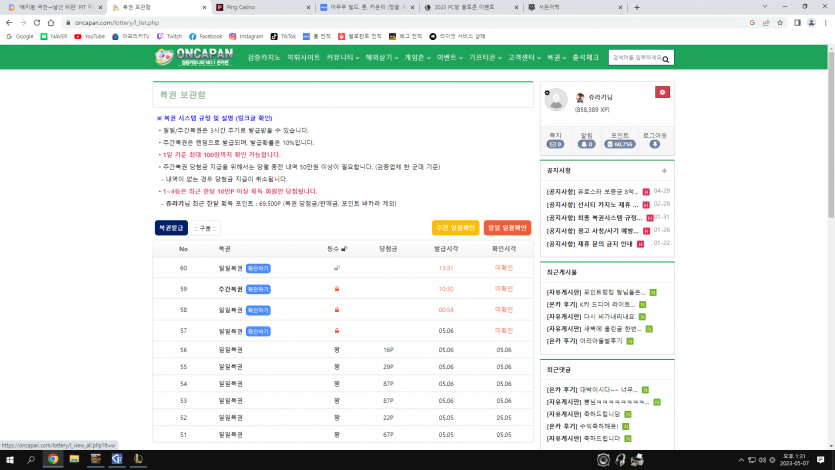The image size is (835, 470).
Task: Open the TikTok bookmark
Action: coord(283,36)
